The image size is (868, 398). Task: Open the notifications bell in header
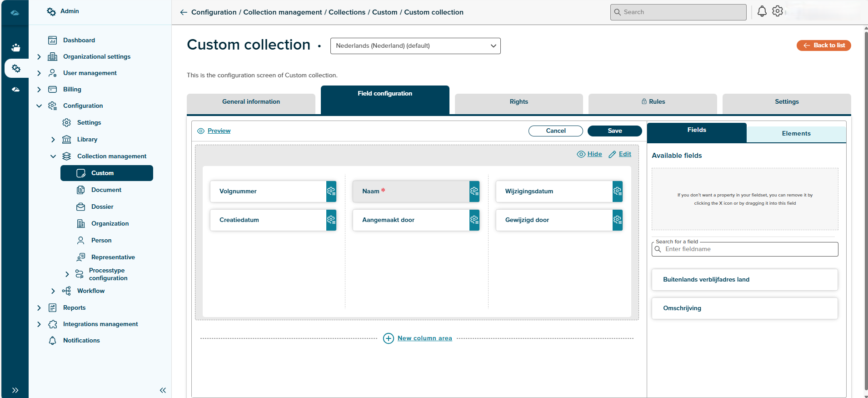pos(762,12)
